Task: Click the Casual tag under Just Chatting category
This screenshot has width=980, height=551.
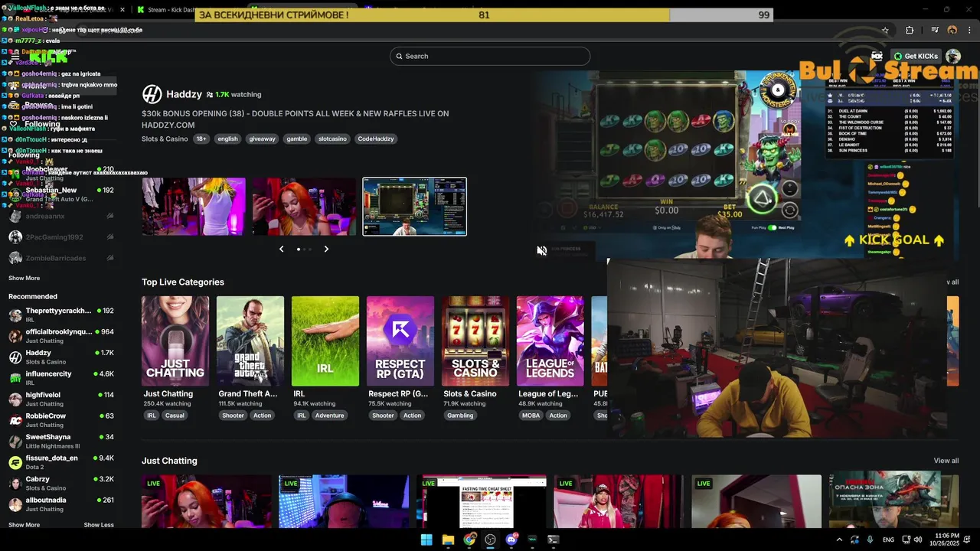Action: (175, 416)
